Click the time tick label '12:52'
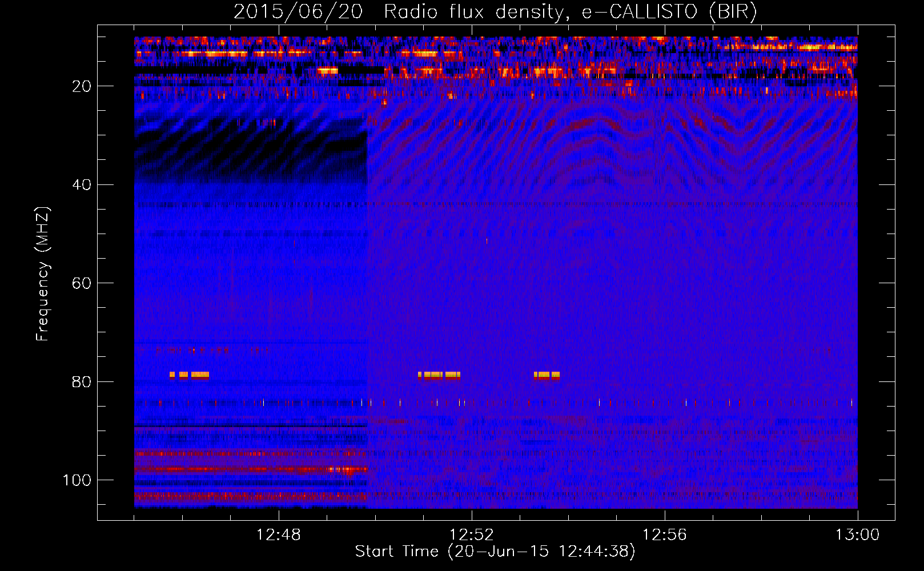The height and width of the screenshot is (571, 924). click(472, 535)
